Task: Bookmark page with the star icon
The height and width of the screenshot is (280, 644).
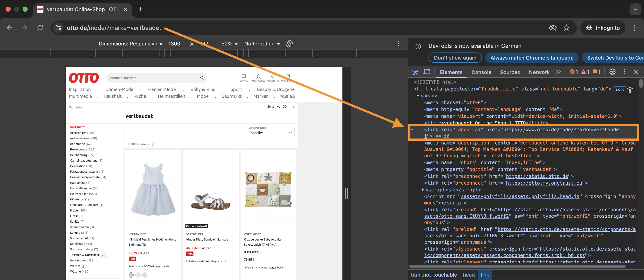Action: pyautogui.click(x=566, y=28)
